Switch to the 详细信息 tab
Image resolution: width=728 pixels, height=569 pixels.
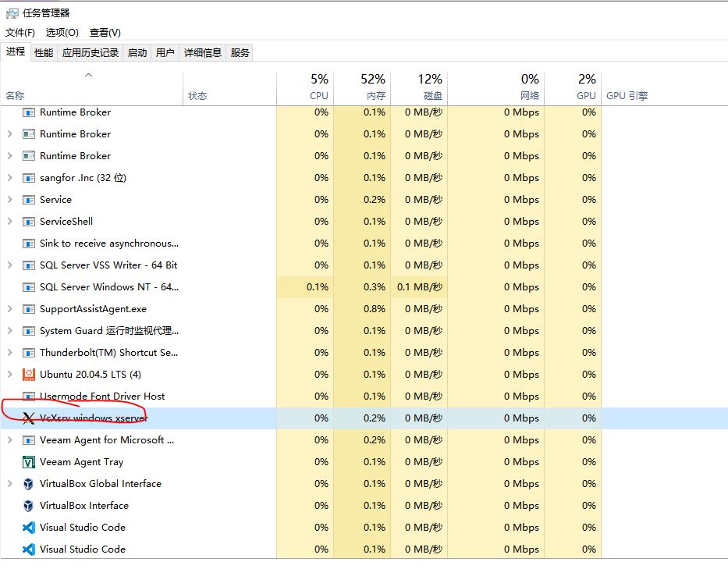pos(203,53)
